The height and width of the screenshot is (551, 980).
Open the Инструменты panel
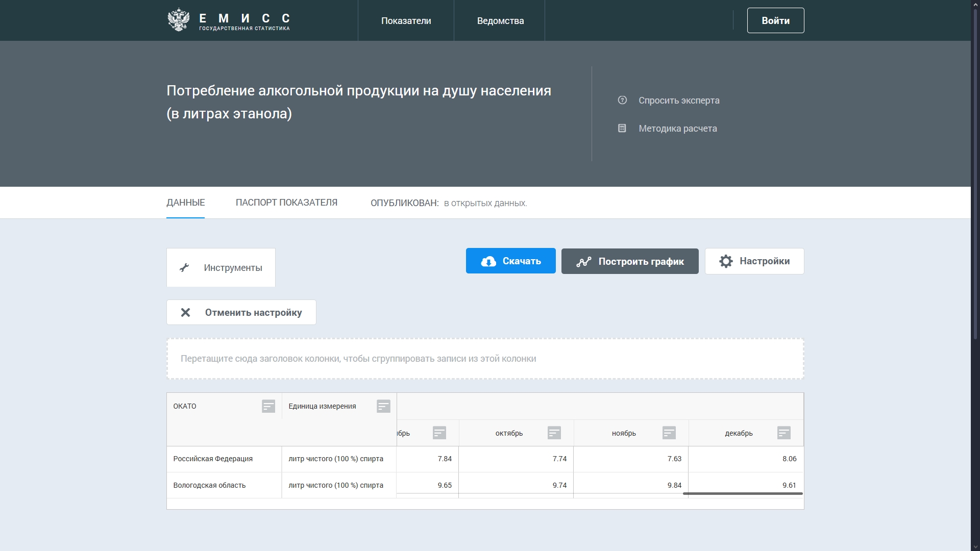[221, 268]
